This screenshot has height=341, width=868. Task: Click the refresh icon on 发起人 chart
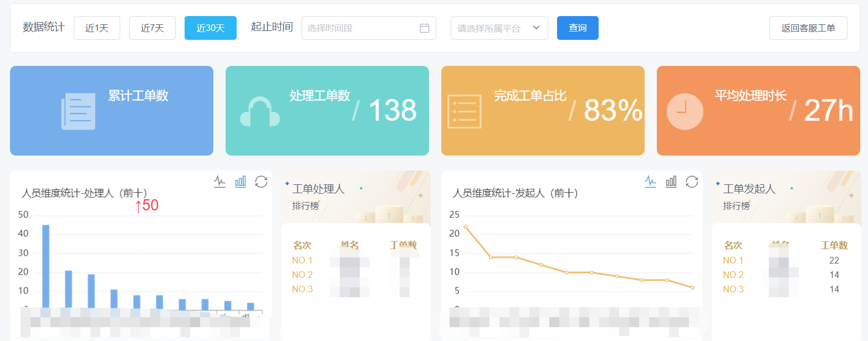click(x=692, y=182)
